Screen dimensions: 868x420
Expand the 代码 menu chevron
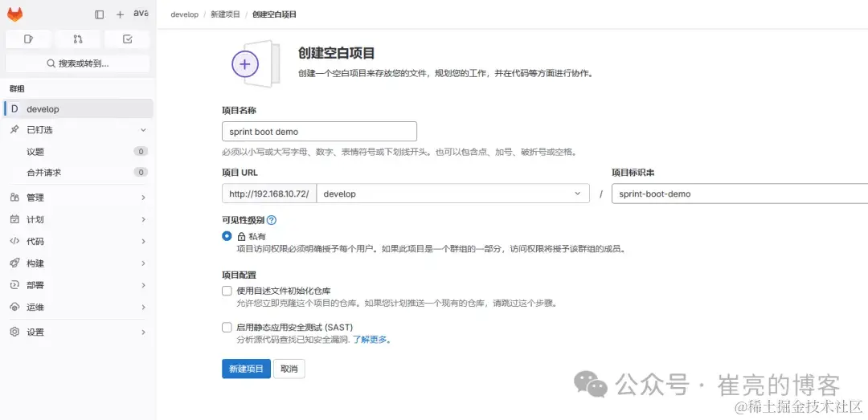[143, 241]
